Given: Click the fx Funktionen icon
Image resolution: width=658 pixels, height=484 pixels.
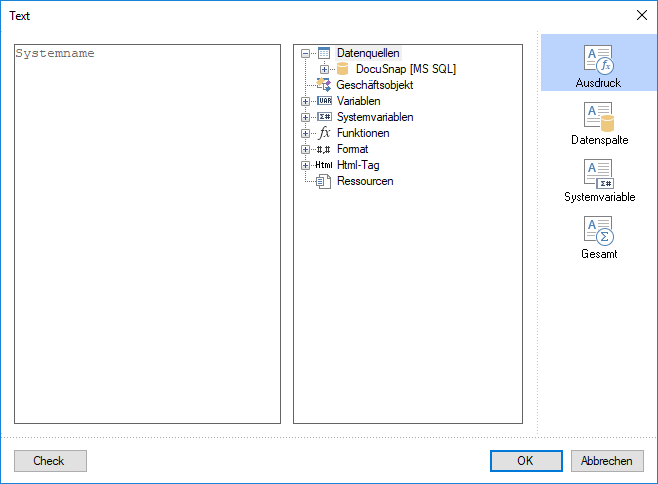Looking at the screenshot, I should [x=324, y=133].
